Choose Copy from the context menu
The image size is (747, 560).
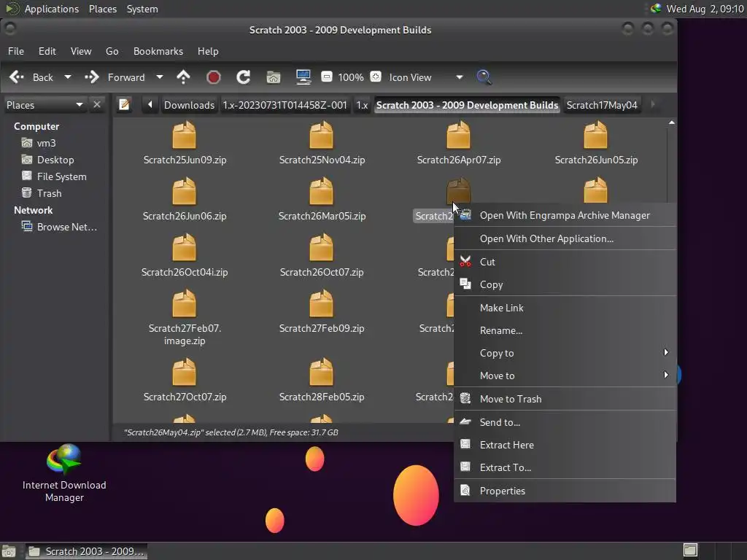565,284
